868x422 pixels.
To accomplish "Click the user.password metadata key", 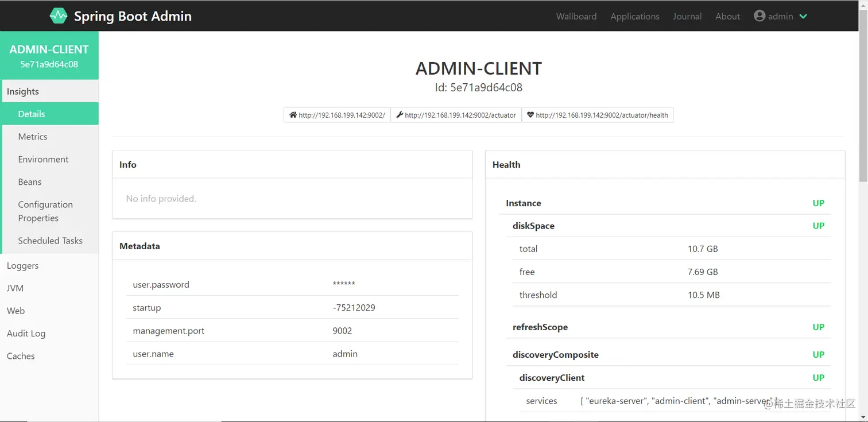I will pos(161,285).
